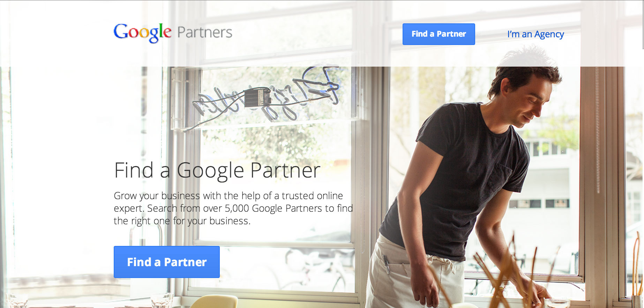Click the black transformer box on neon sign
The image size is (644, 308).
[x=257, y=97]
